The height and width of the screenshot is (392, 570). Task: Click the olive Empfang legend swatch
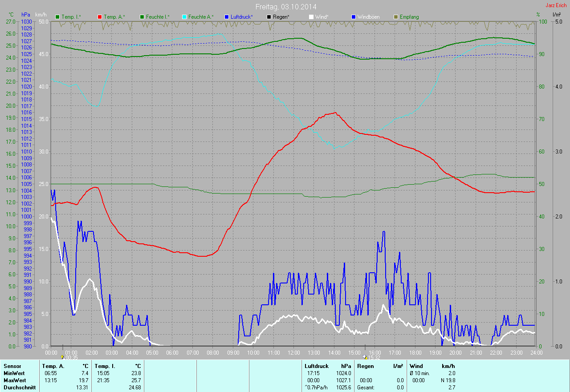[x=396, y=17]
